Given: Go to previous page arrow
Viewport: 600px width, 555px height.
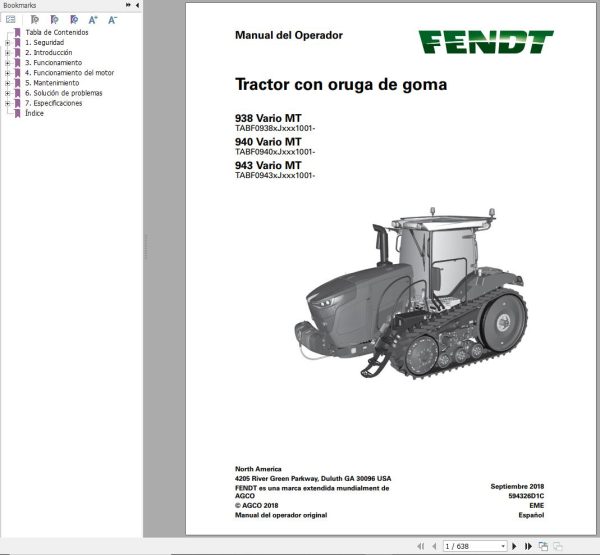Looking at the screenshot, I should tap(434, 546).
